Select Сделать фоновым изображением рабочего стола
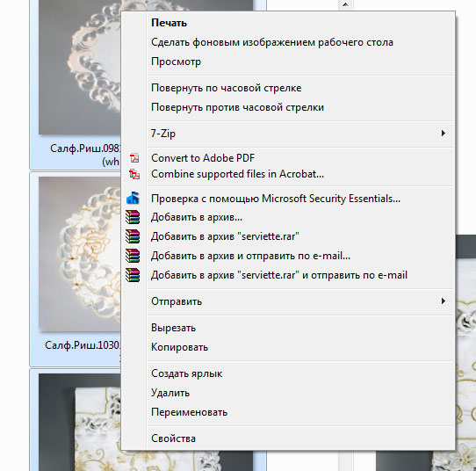 click(287, 42)
